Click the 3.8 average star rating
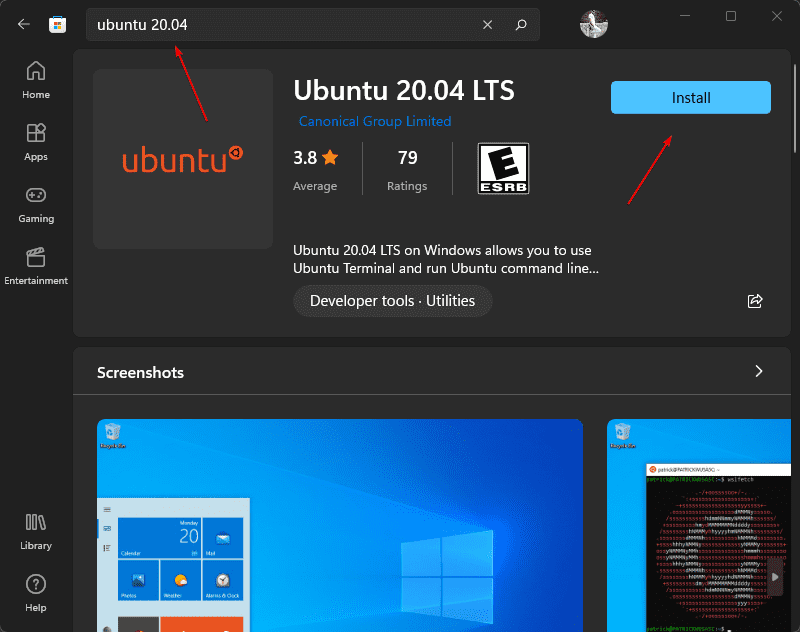Screen dimensions: 800x632 coord(315,170)
